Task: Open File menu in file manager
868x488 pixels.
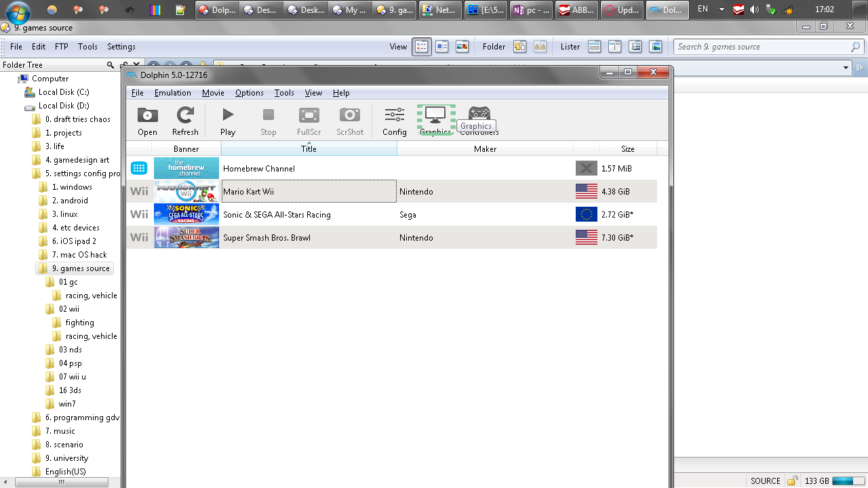Action: [x=16, y=47]
